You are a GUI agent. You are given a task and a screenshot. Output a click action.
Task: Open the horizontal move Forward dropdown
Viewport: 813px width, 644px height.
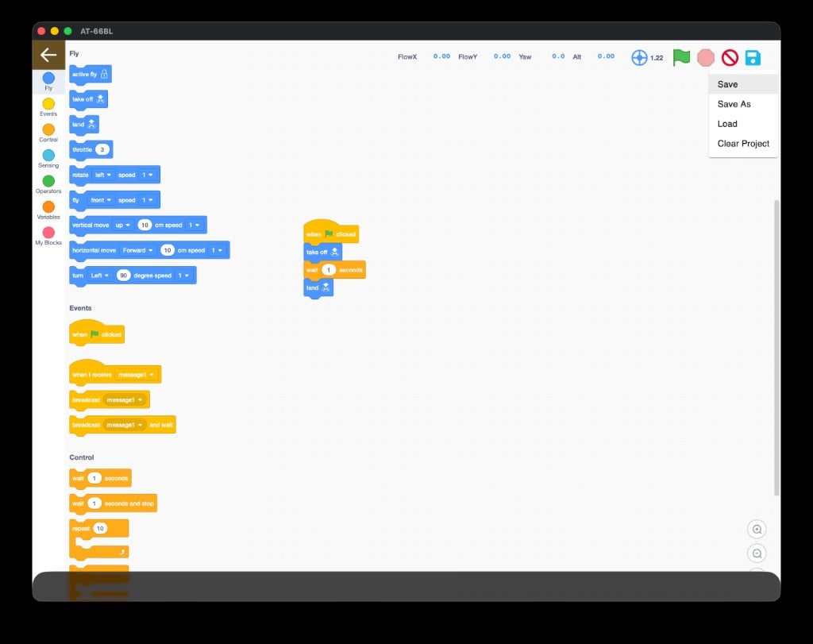[137, 250]
